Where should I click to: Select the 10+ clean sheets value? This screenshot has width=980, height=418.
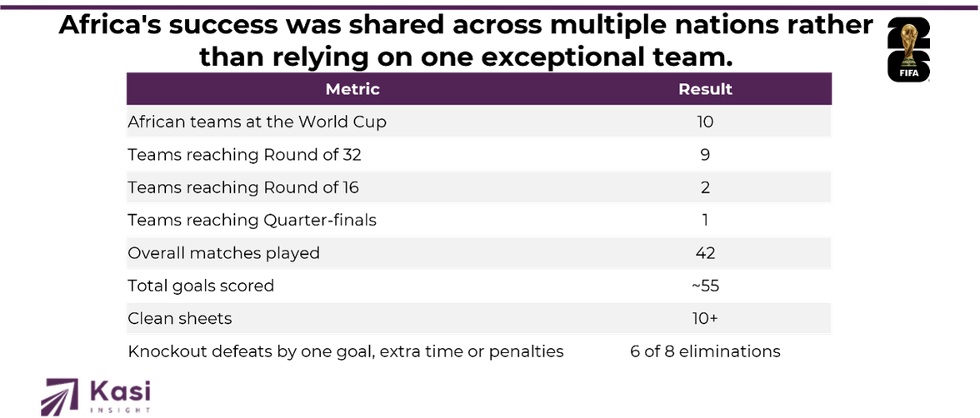(705, 319)
